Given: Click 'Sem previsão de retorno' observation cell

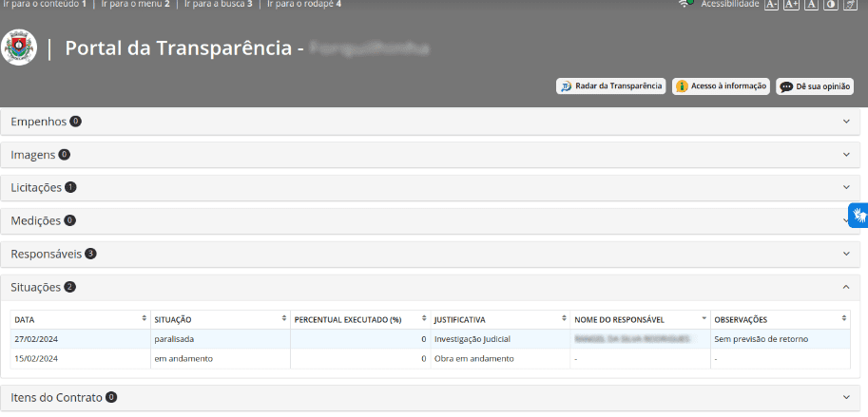Looking at the screenshot, I should 781,339.
